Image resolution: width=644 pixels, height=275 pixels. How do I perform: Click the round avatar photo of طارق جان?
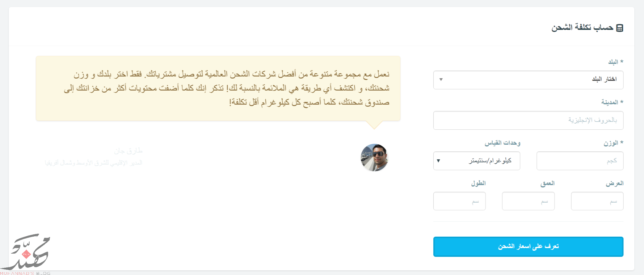point(374,157)
